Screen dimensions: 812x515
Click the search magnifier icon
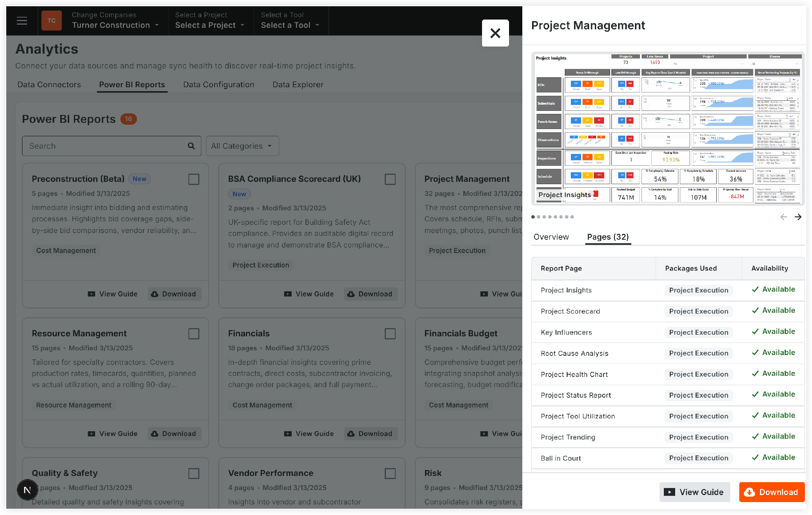[x=191, y=146]
